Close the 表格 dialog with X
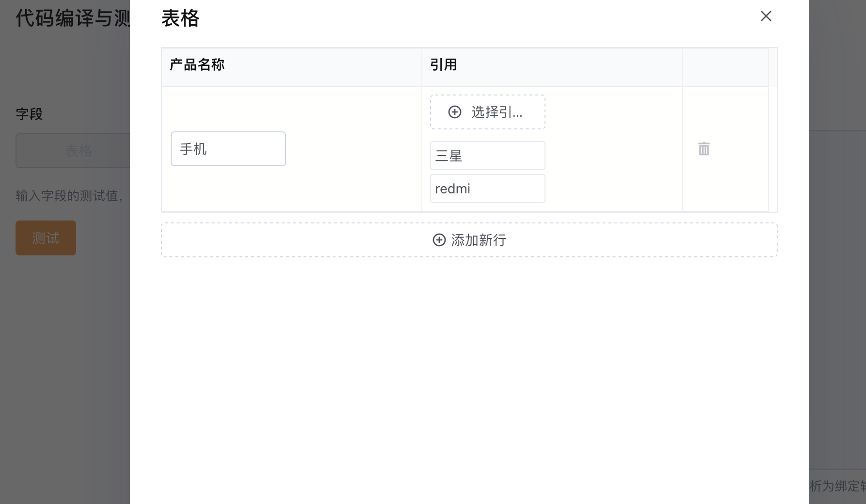 (x=766, y=16)
